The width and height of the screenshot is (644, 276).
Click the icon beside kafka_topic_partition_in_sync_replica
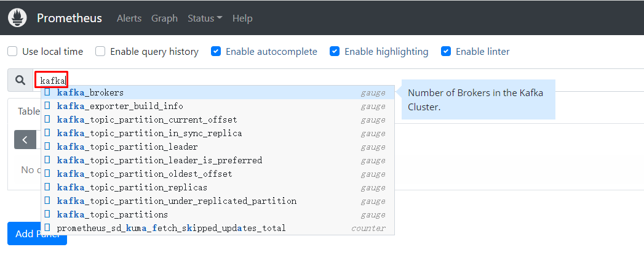pos(47,133)
